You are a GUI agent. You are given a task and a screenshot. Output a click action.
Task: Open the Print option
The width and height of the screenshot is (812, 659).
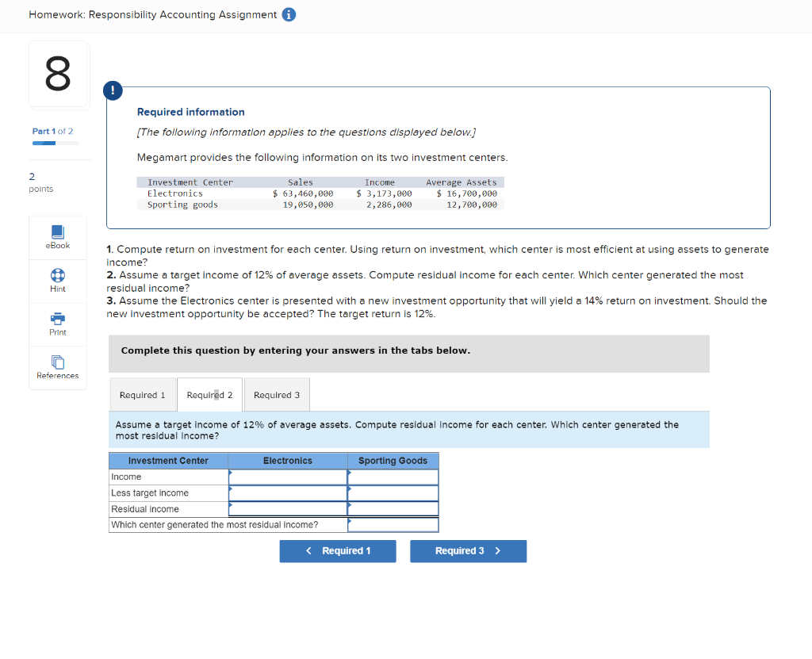pos(57,324)
